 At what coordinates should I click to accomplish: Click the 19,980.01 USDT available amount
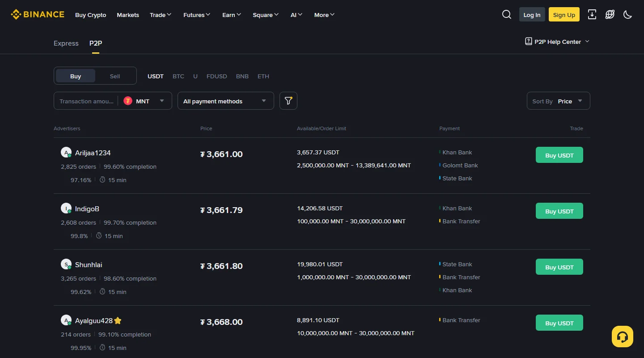coord(320,264)
